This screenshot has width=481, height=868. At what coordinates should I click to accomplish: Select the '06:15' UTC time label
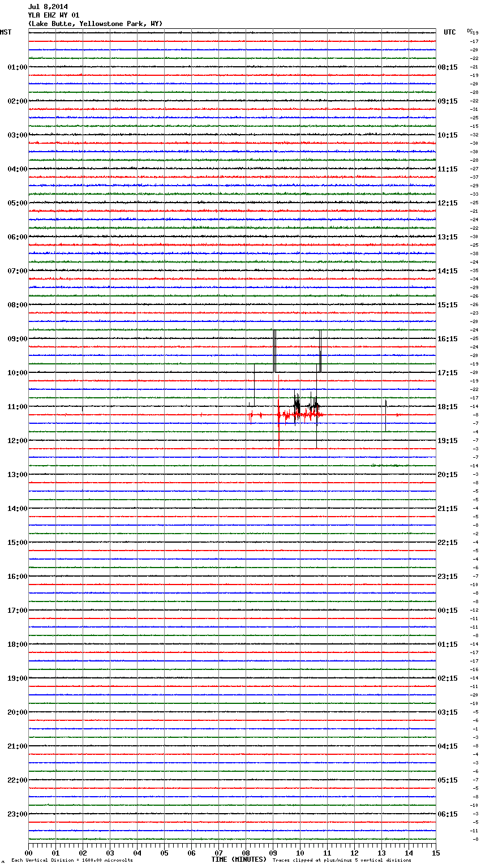448,814
